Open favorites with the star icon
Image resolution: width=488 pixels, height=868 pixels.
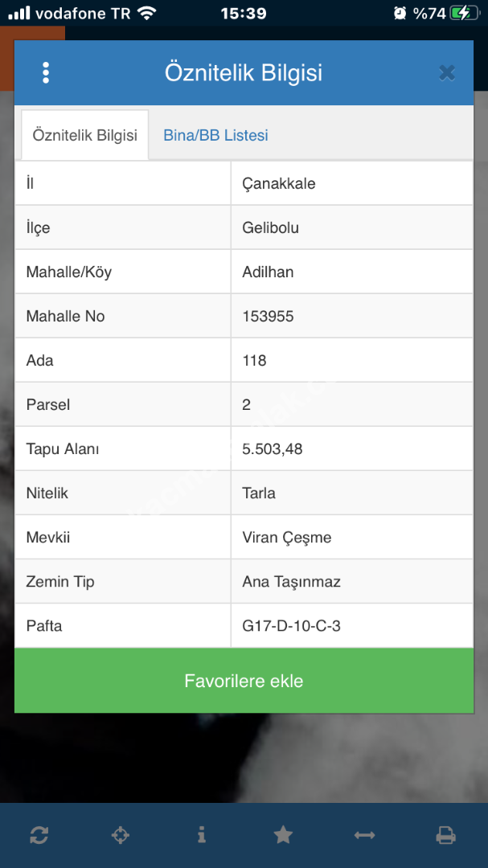(283, 835)
